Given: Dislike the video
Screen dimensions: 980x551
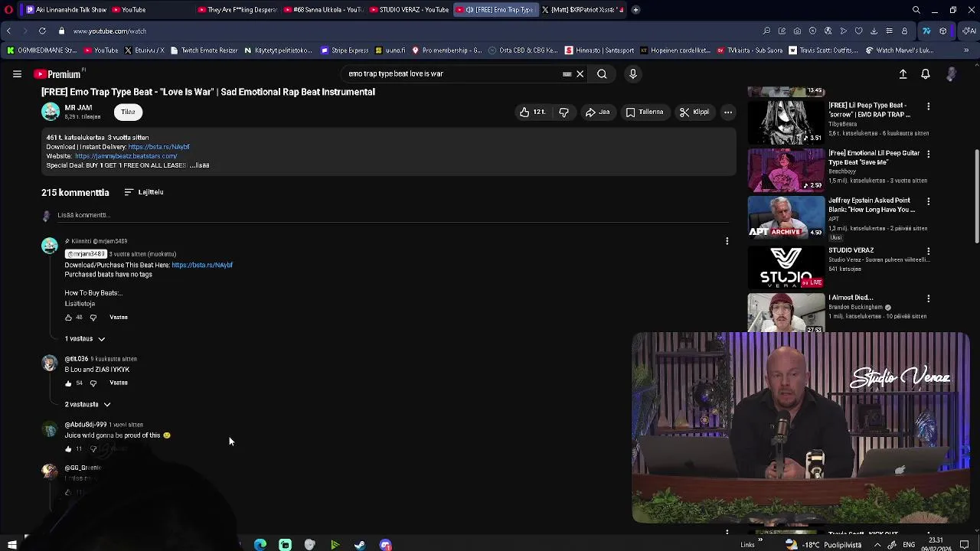Looking at the screenshot, I should coord(563,112).
